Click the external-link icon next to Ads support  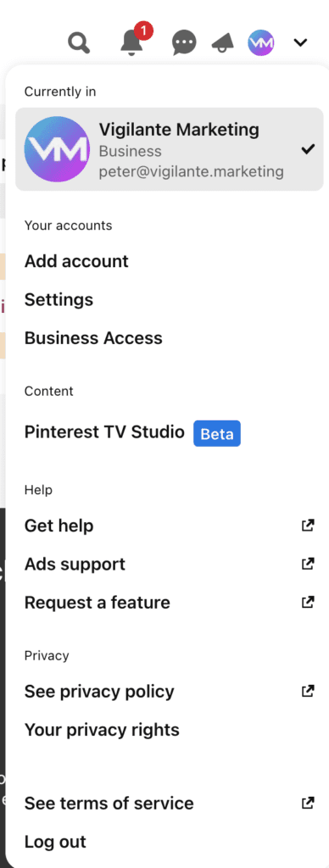point(308,564)
